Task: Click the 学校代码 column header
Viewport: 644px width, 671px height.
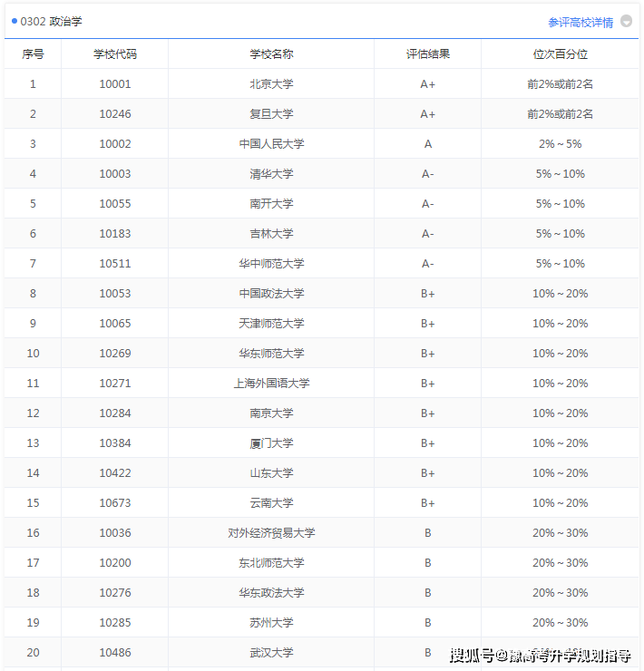Action: [x=115, y=54]
